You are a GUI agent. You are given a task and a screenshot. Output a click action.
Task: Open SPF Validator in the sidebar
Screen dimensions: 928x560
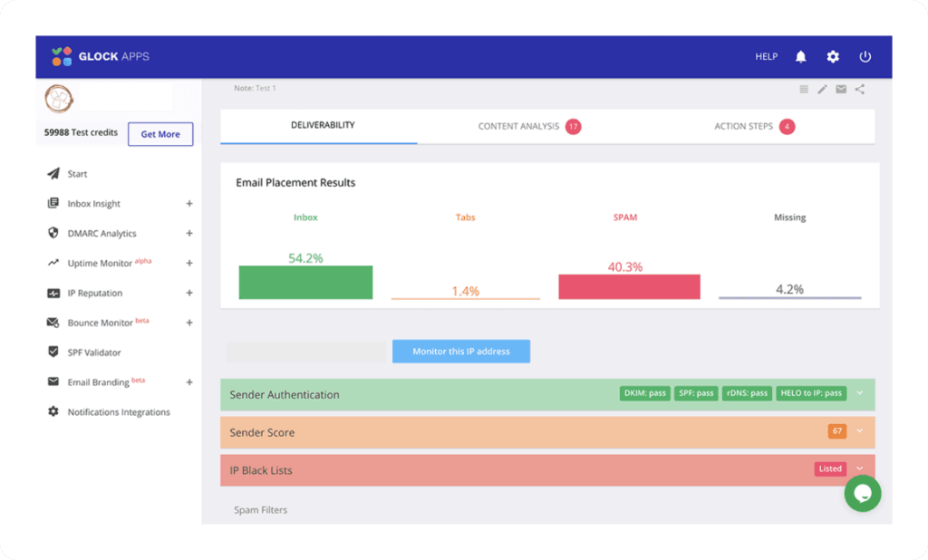point(94,352)
